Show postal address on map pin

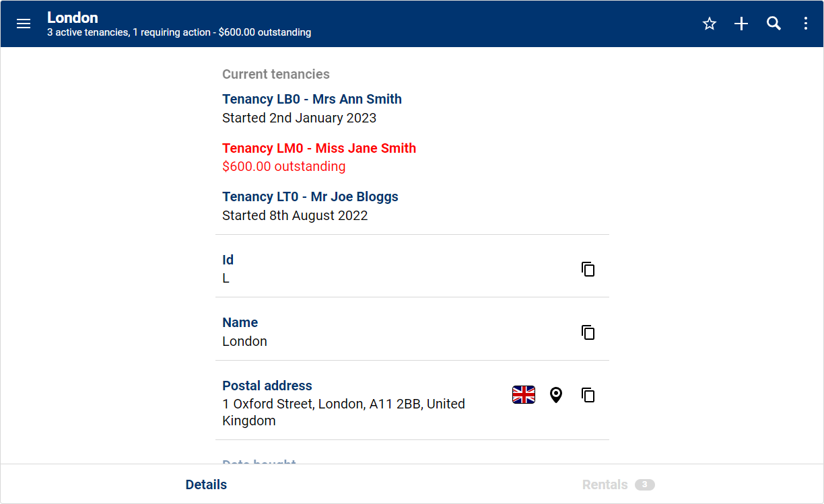tap(555, 395)
